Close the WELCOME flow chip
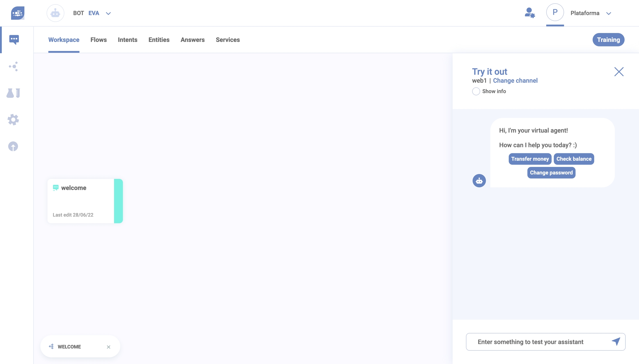 [108, 347]
